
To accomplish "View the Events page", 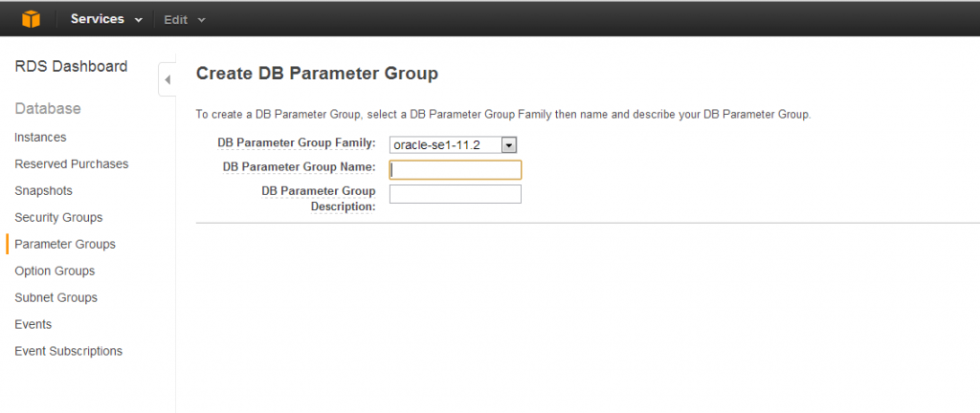I will pos(33,324).
